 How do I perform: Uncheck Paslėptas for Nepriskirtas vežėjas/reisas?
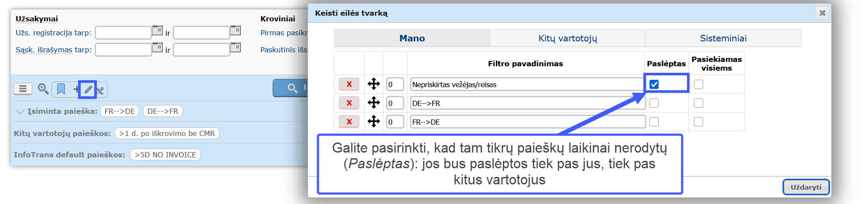(654, 84)
